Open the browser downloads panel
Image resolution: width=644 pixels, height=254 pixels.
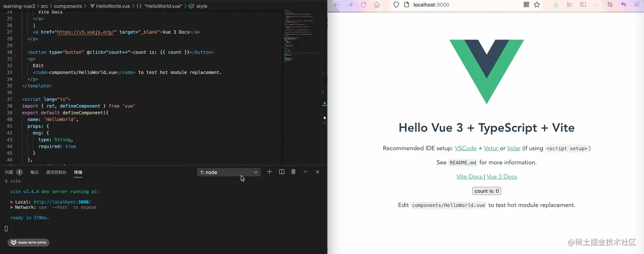[x=556, y=5]
